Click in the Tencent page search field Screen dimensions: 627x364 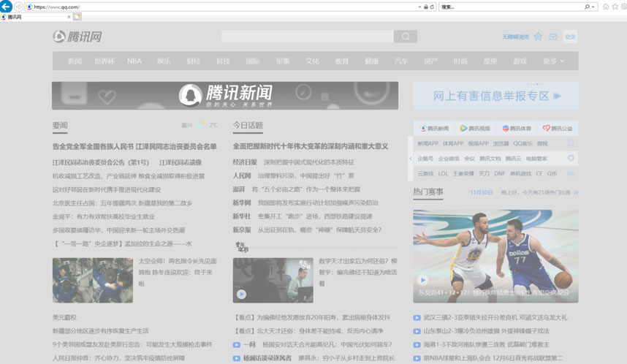307,37
